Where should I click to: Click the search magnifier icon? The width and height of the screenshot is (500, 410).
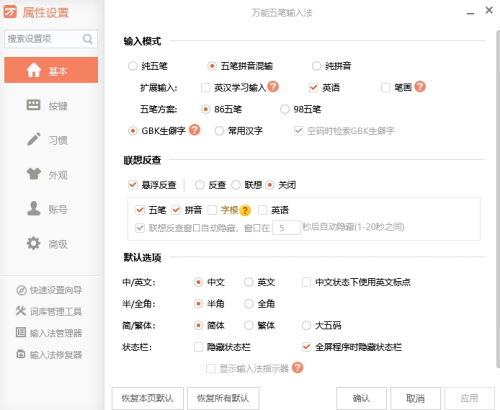[x=87, y=39]
